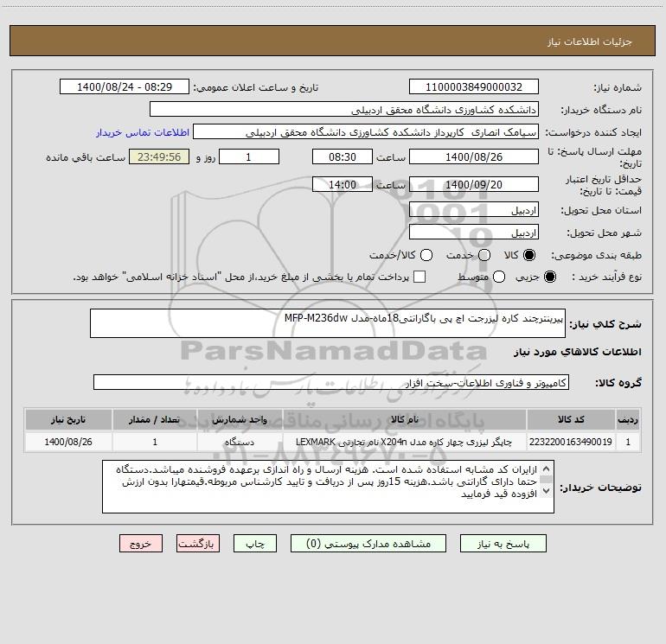Click the چاپ print button
The width and height of the screenshot is (666, 644).
pos(255,544)
